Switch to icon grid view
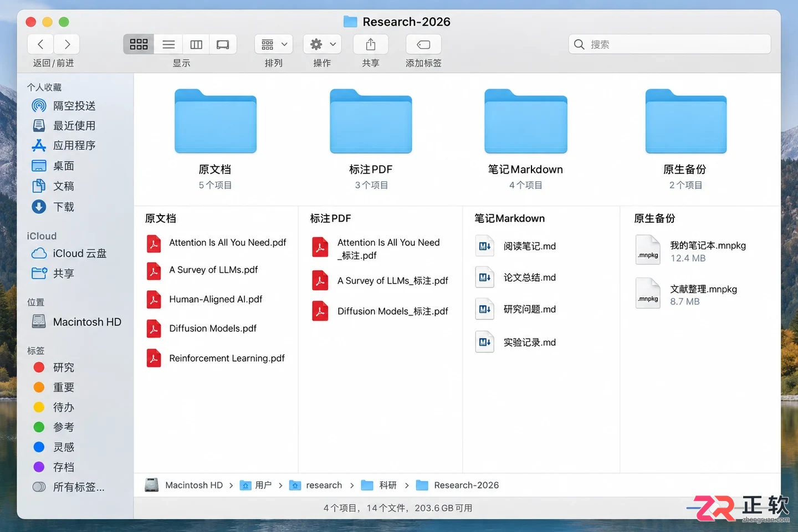798x532 pixels. click(139, 44)
